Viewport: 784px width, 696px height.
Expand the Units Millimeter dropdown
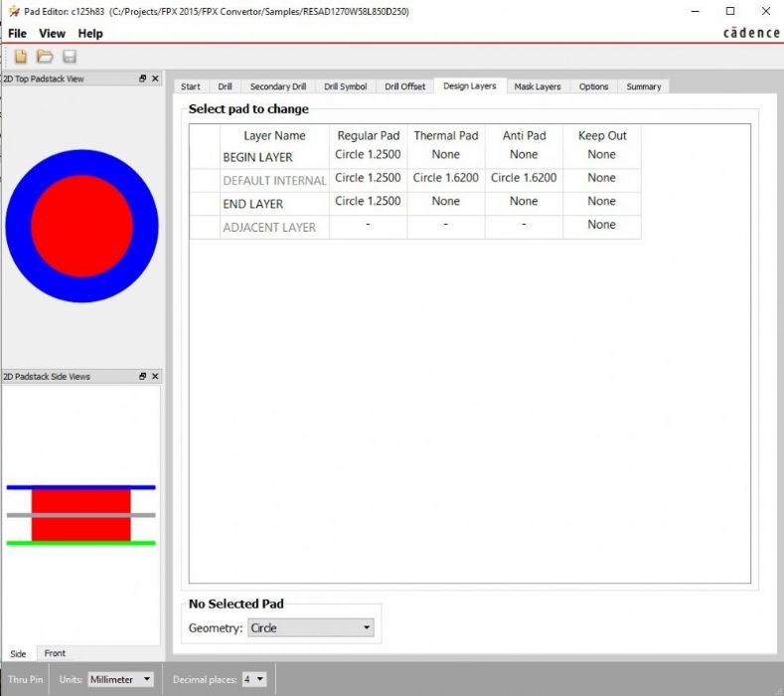[x=120, y=679]
